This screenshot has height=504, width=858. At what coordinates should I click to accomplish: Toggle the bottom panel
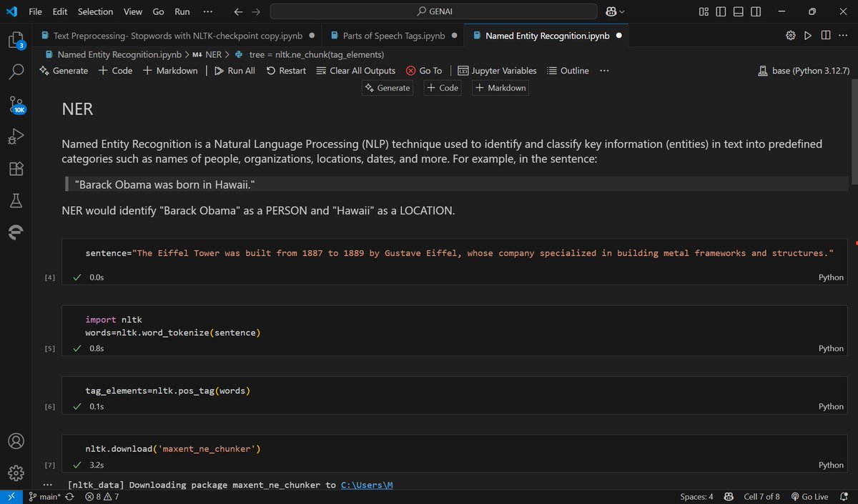(739, 11)
